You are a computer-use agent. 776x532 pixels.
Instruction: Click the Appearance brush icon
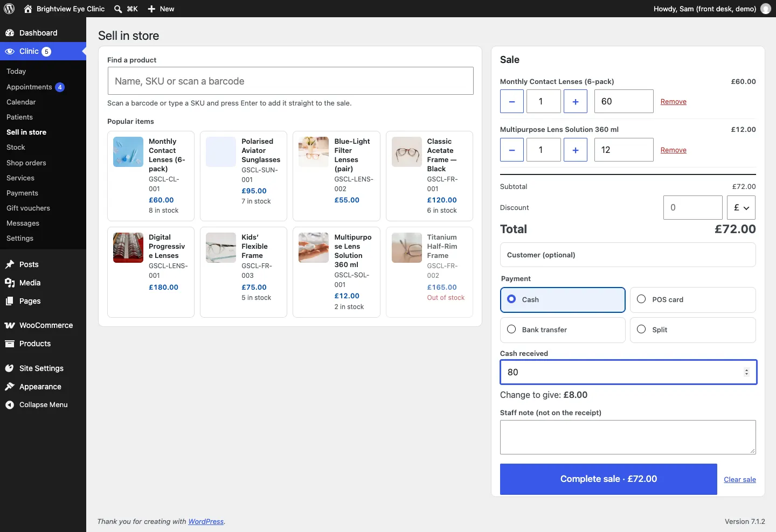[10, 387]
